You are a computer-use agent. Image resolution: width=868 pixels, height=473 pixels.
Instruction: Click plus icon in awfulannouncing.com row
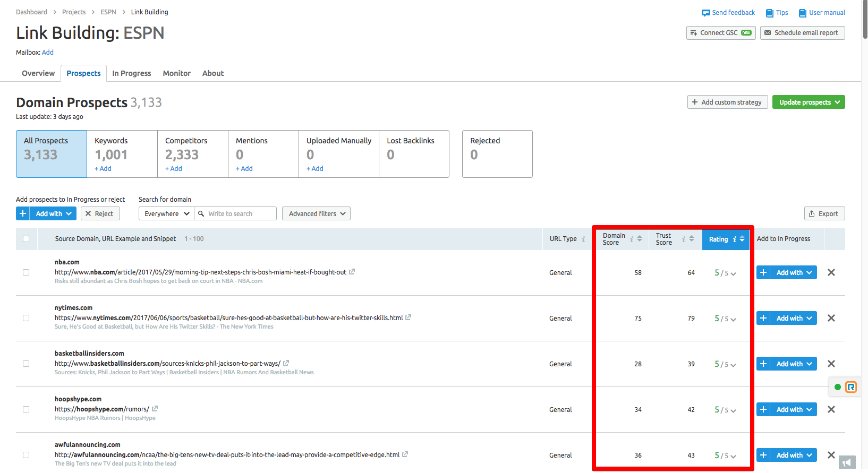pyautogui.click(x=763, y=455)
